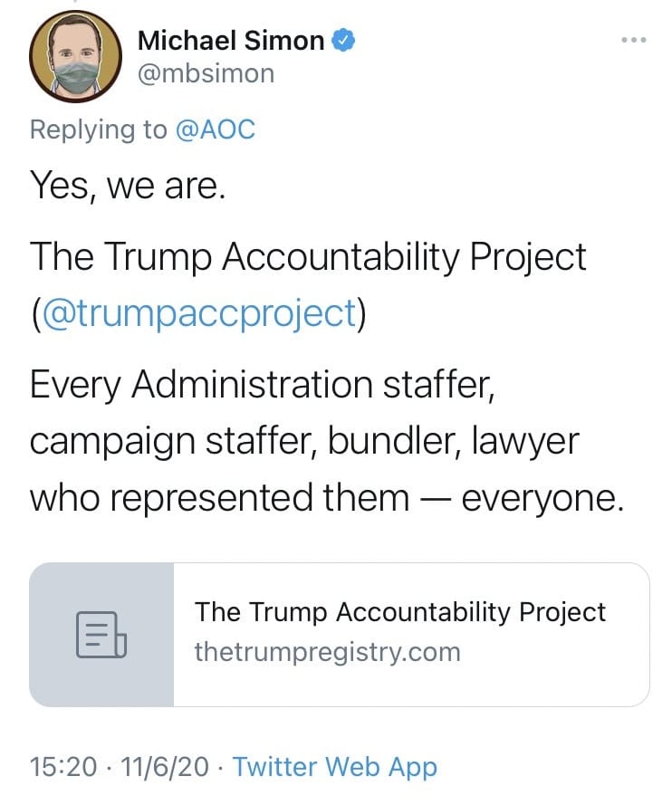Screen dimensions: 672x805
Task: Click the Michael Simon display name
Action: click(230, 41)
